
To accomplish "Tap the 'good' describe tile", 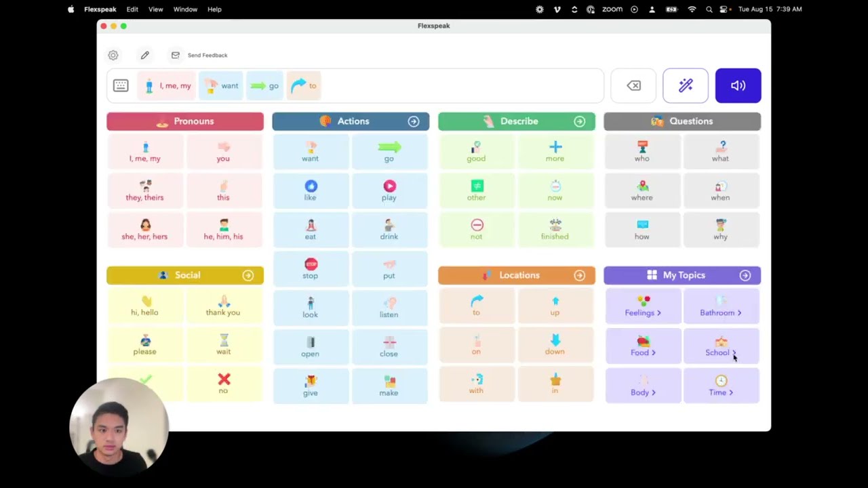I will tap(476, 152).
